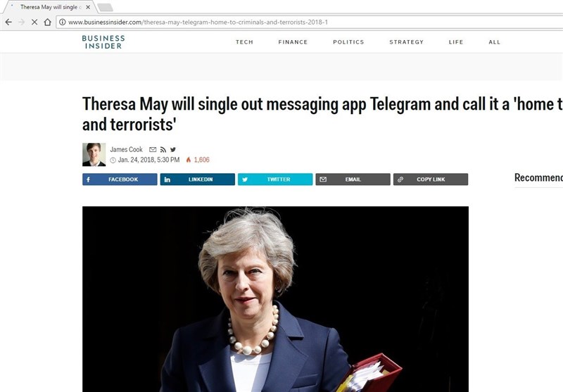Open James Cook's RSS feed icon
Image resolution: width=563 pixels, height=392 pixels.
pyautogui.click(x=163, y=150)
